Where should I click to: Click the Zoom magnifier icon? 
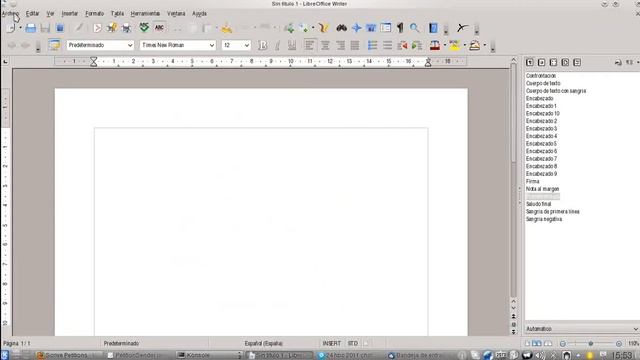[x=414, y=28]
